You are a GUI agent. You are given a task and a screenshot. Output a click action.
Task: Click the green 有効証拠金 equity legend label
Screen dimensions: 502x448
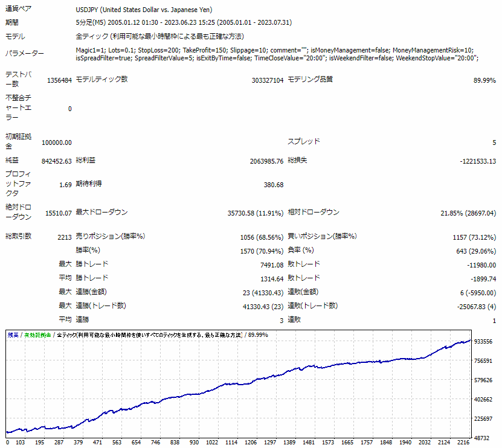click(37, 335)
